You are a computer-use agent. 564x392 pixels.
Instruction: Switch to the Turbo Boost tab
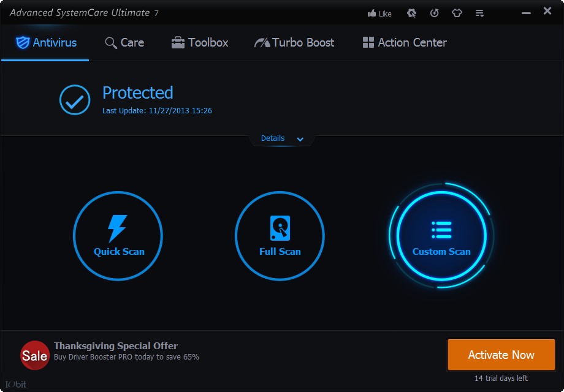(x=294, y=43)
